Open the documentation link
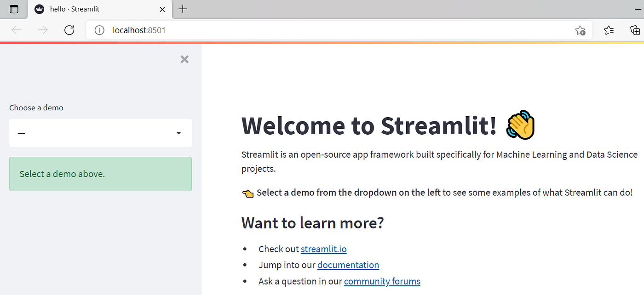 (348, 265)
